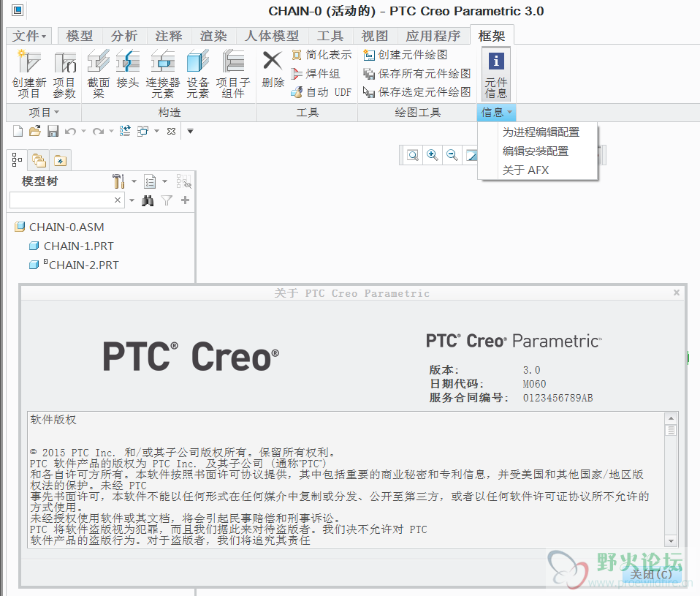The width and height of the screenshot is (700, 596).
Task: Open the 文件 menu
Action: [x=29, y=36]
